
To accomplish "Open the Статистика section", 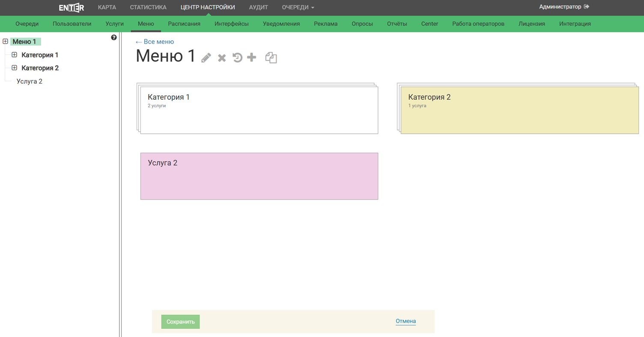I will [148, 7].
